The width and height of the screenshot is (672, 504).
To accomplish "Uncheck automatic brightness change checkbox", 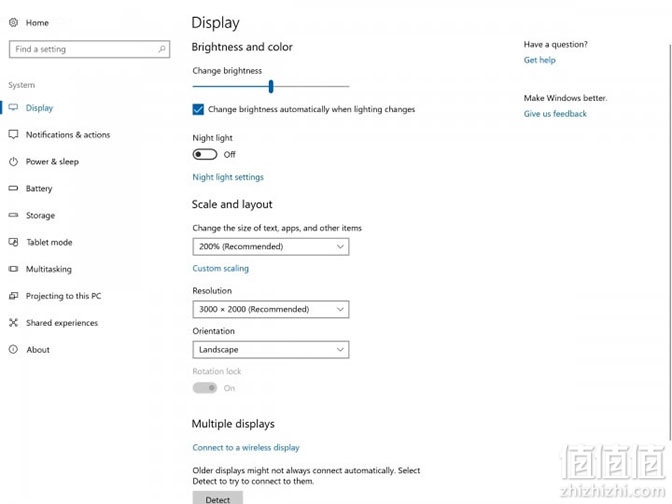I will click(x=198, y=109).
